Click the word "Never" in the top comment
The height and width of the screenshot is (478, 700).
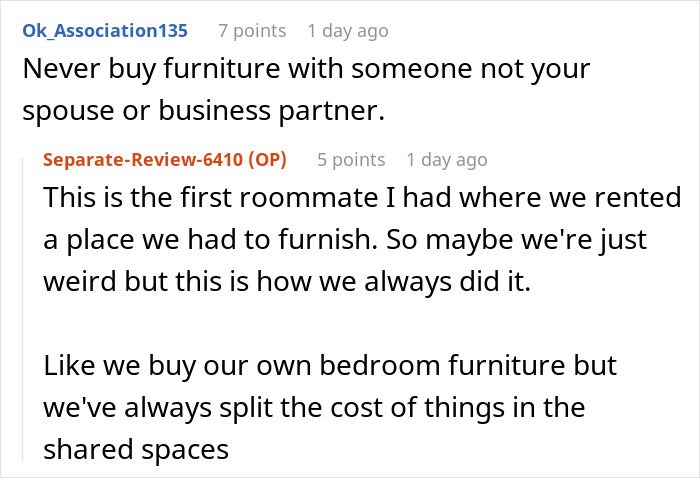point(54,71)
